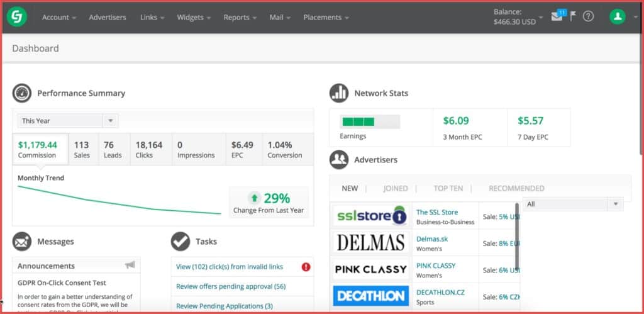Click the Messages envelope icon
Viewport: 644px width, 314px height.
(x=22, y=242)
